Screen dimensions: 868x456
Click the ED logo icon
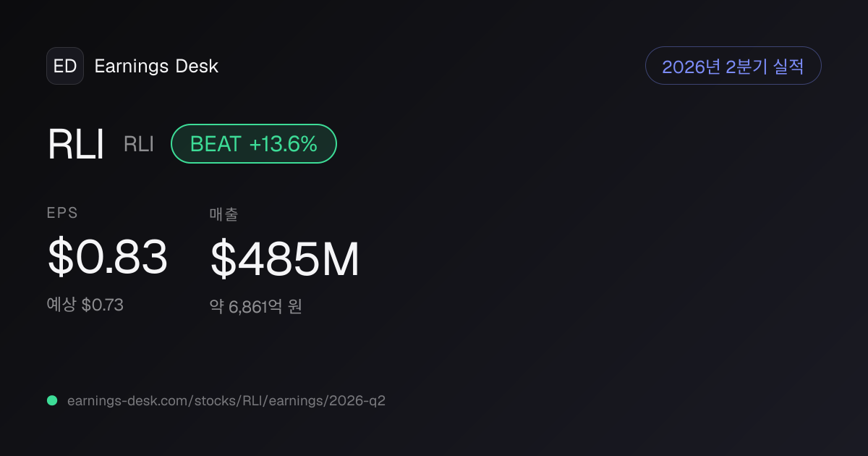pyautogui.click(x=65, y=66)
